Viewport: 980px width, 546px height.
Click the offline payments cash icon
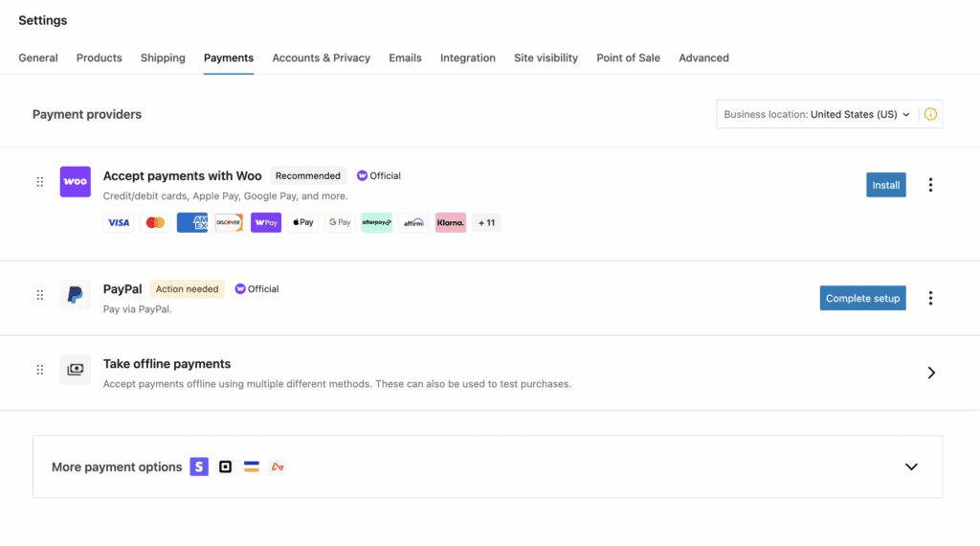coord(75,369)
